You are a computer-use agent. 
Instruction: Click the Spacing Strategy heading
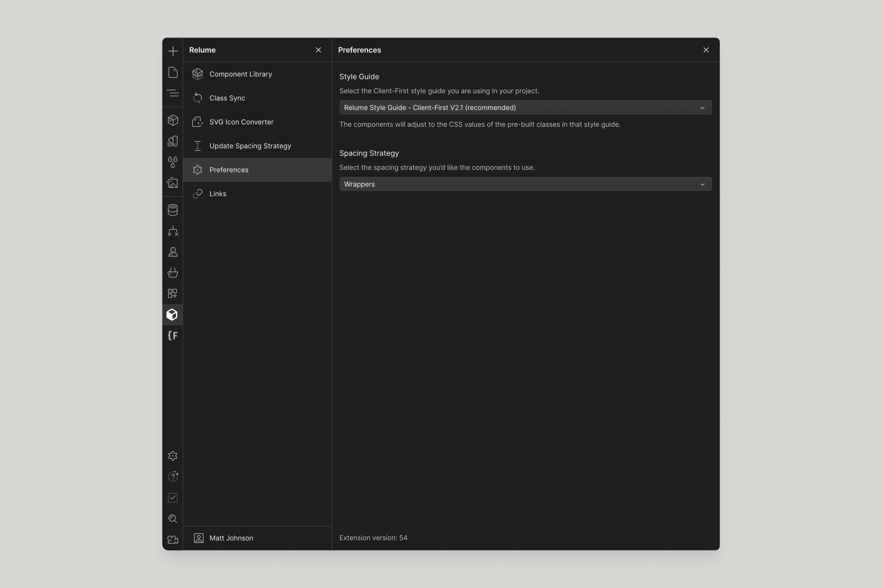coord(369,153)
